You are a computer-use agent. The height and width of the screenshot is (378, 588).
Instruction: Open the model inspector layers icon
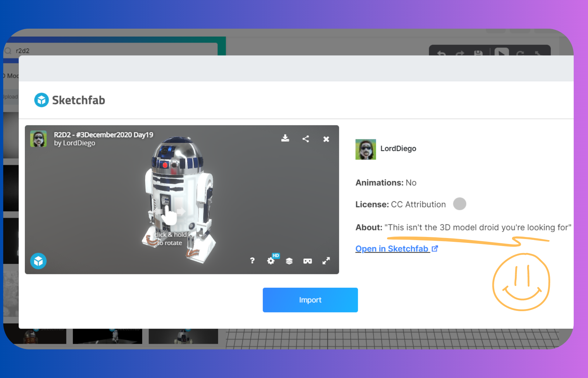[x=289, y=261]
